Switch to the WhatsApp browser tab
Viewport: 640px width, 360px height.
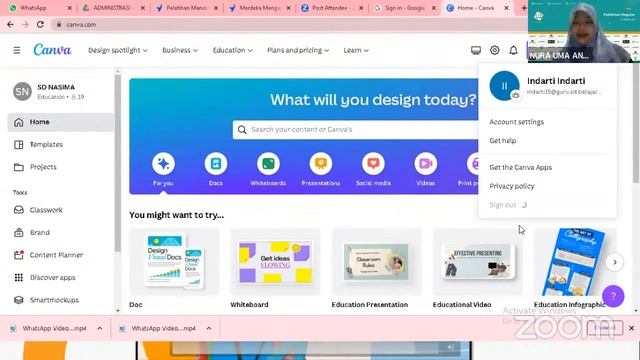tap(39, 8)
